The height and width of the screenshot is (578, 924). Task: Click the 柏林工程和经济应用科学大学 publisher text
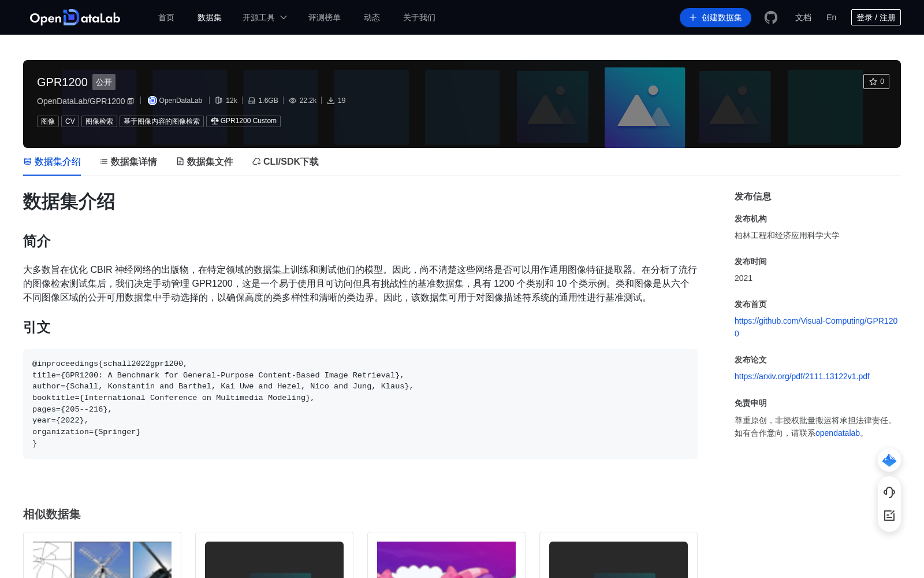tap(787, 235)
